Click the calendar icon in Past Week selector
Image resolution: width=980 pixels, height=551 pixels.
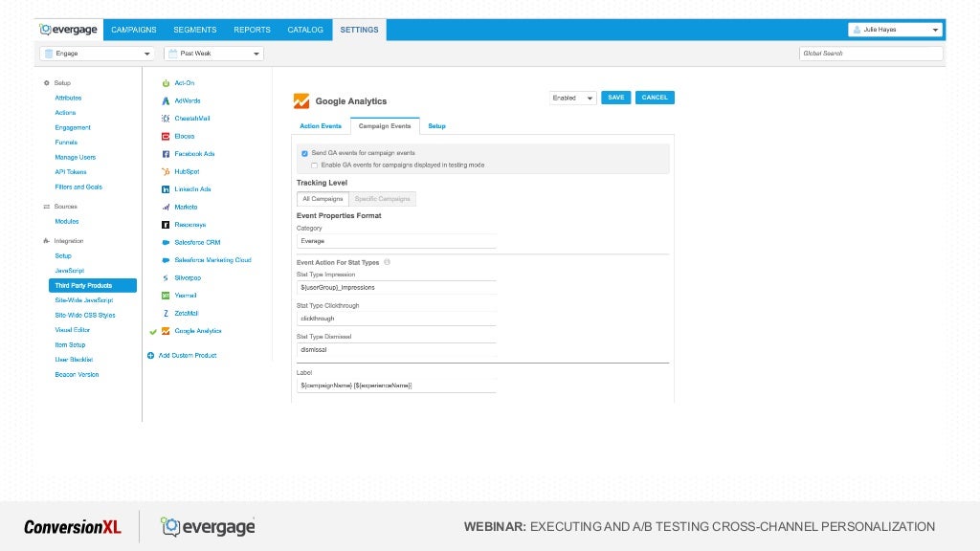(173, 54)
